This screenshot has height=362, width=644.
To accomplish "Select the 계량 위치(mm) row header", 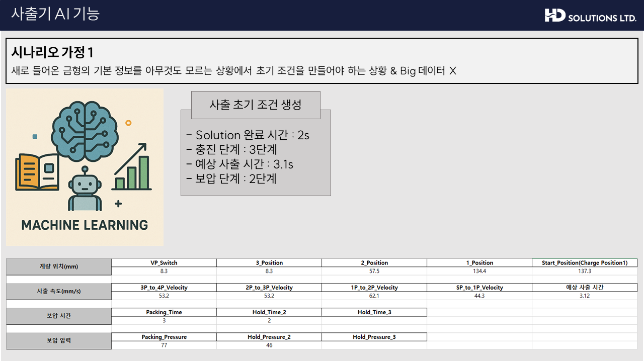I will [x=59, y=267].
